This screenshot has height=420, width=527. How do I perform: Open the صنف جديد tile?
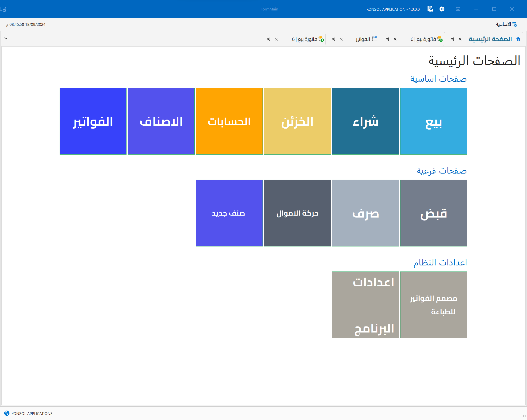point(229,213)
